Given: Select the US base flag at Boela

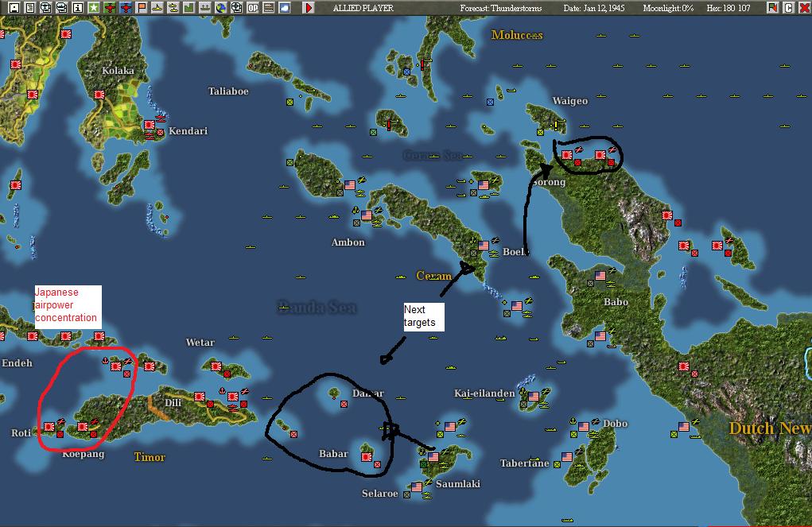Looking at the screenshot, I should tap(484, 246).
